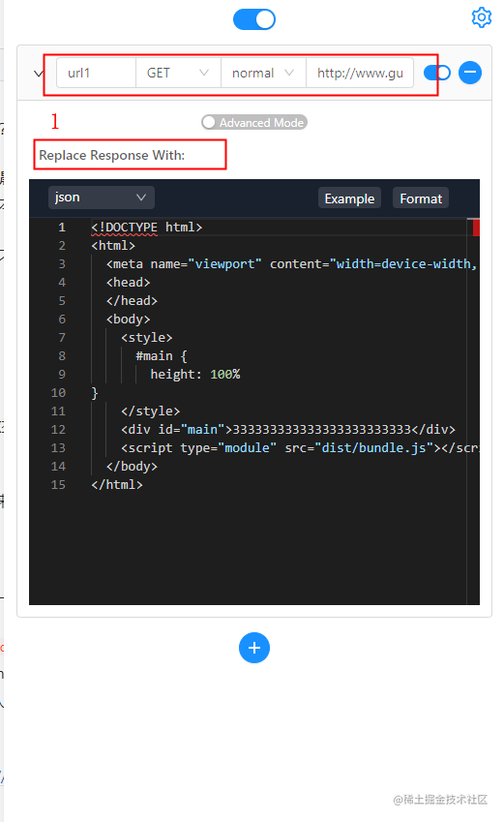The image size is (504, 822).
Task: Click the Example button
Action: 349,198
